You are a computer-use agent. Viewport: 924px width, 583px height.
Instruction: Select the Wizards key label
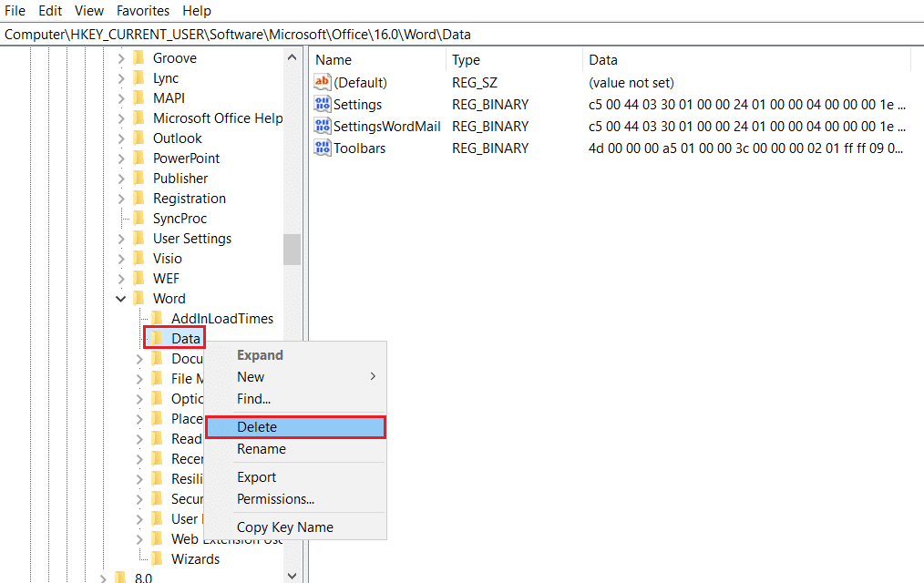[196, 558]
